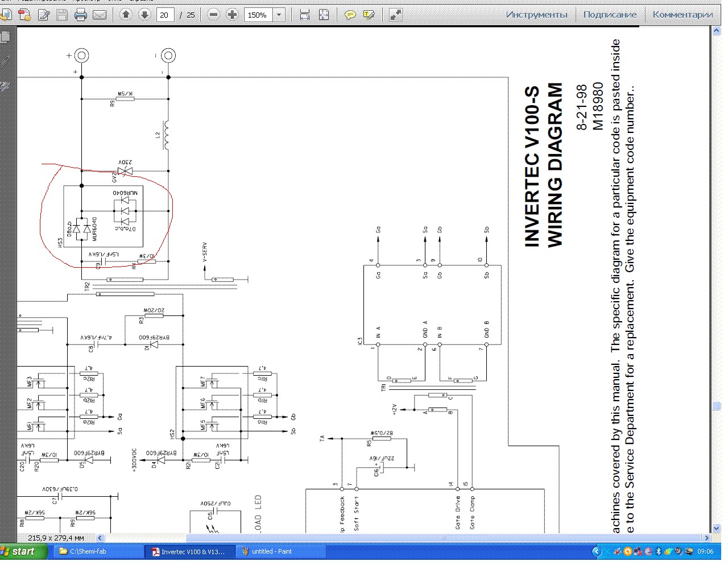The image size is (728, 582).
Task: Toggle read mode with the expand-arrows icon
Action: click(396, 15)
